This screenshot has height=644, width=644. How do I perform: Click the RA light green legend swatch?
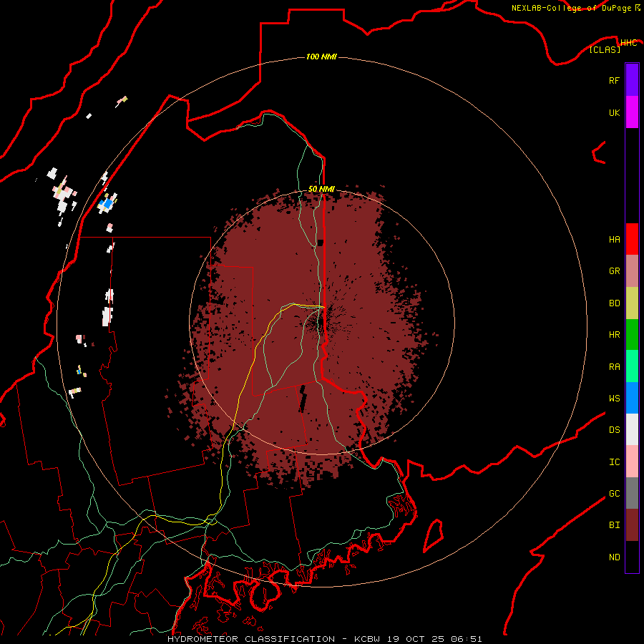(632, 366)
